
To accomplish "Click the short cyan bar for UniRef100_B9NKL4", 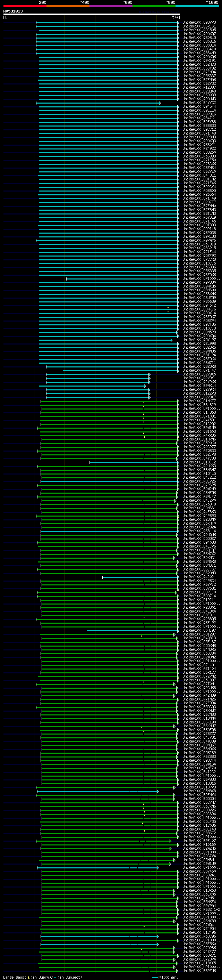I will 92,386.
